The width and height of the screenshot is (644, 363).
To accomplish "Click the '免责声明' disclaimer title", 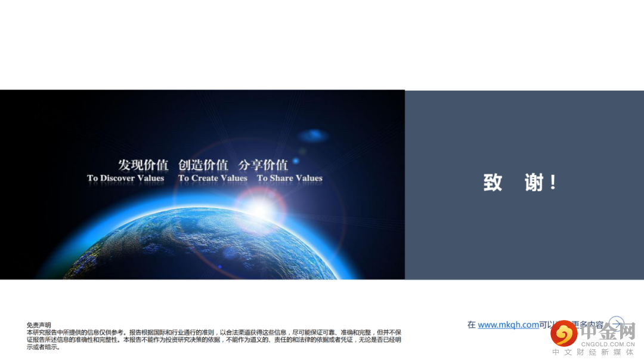I will tap(39, 325).
